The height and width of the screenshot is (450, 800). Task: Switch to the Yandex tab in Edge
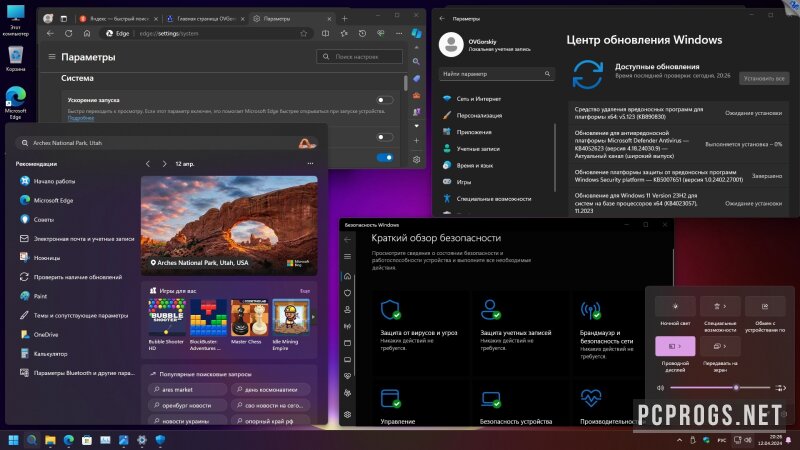click(118, 18)
